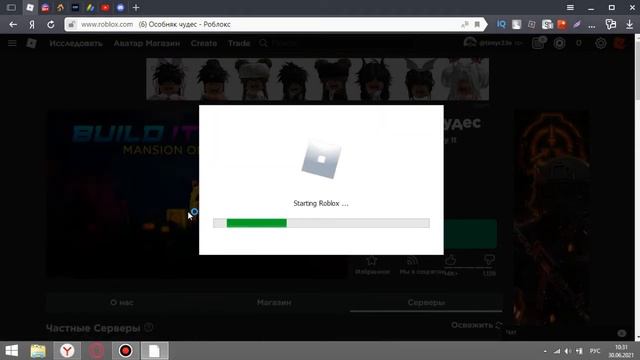
Task: Open the Yandex home button (Я)
Action: click(x=32, y=24)
